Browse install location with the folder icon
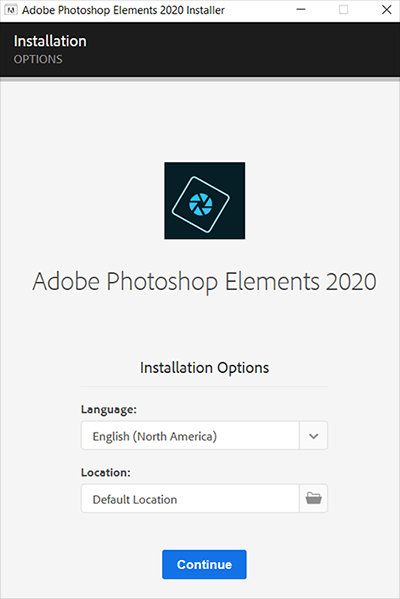Viewport: 400px width, 599px height. (313, 499)
